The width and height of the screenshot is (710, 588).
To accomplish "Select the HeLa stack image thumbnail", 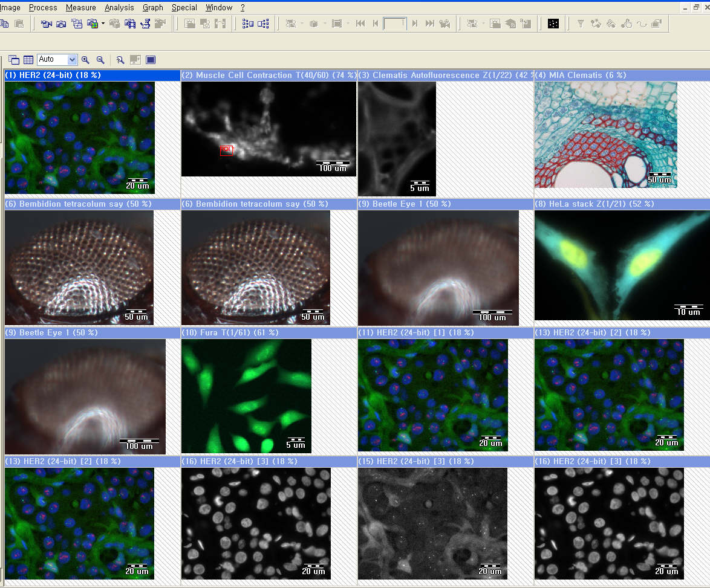I will (621, 265).
